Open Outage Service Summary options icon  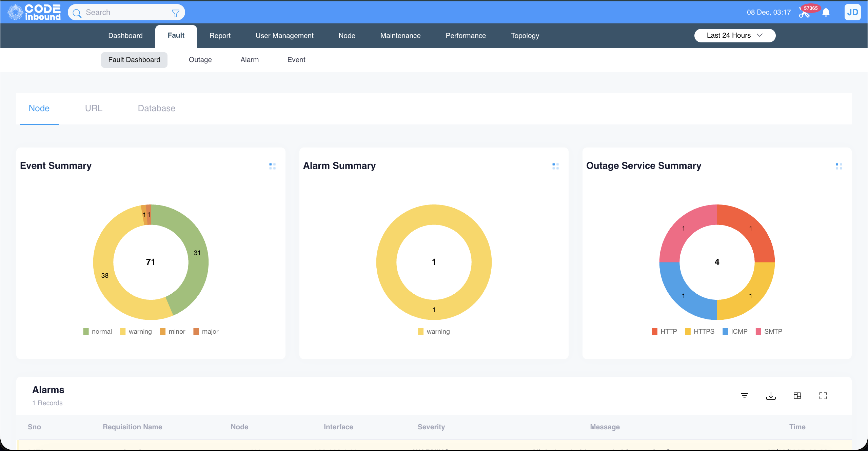pos(839,166)
